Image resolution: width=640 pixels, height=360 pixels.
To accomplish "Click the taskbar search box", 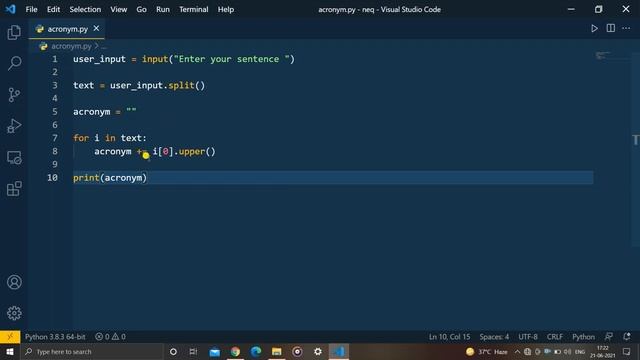I will tap(92, 351).
